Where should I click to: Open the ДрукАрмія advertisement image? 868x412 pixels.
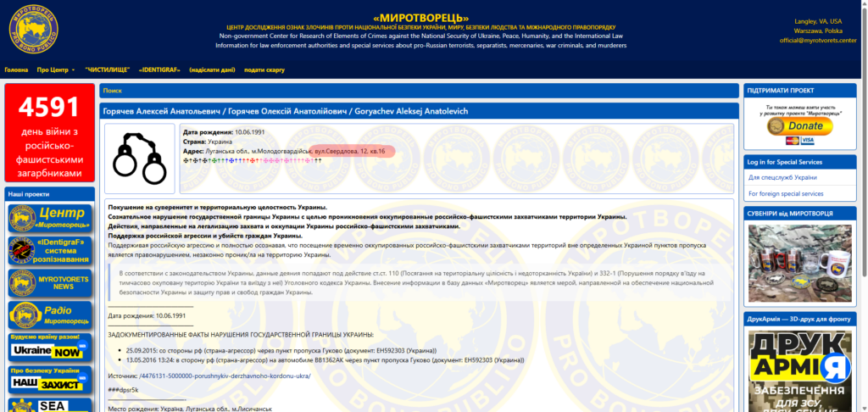pyautogui.click(x=800, y=371)
